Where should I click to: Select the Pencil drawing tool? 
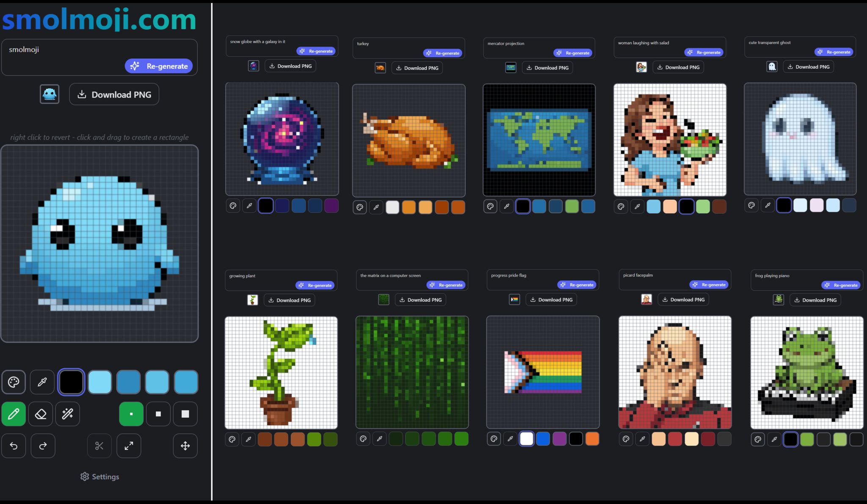14,414
